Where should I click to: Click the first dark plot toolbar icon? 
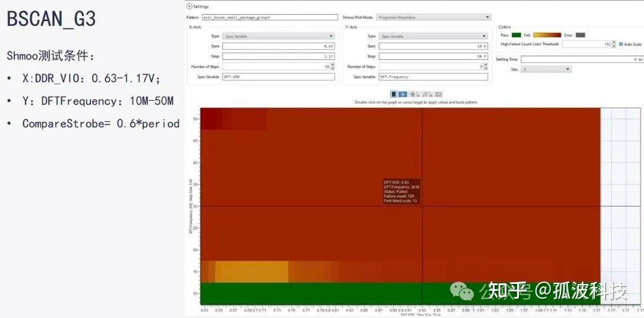[393, 95]
